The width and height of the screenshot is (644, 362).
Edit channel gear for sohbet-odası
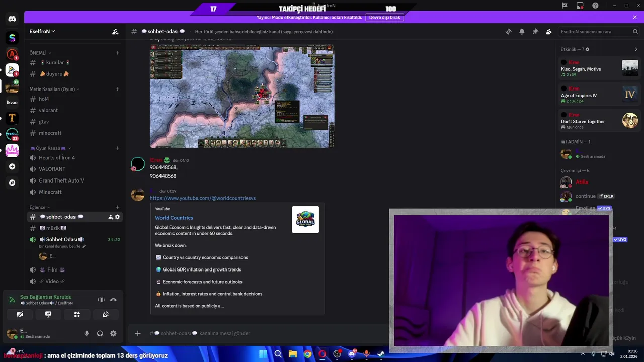coord(118,217)
